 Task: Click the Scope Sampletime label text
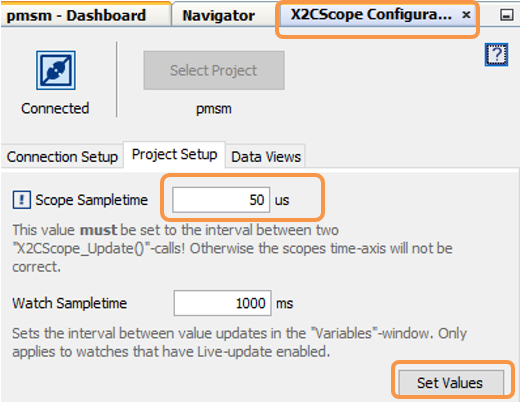click(91, 200)
